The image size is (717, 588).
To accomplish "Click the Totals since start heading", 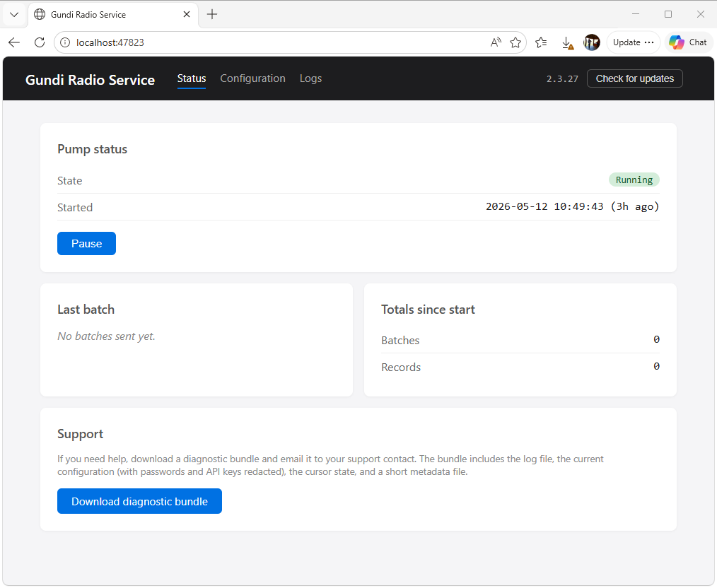I will coord(428,310).
